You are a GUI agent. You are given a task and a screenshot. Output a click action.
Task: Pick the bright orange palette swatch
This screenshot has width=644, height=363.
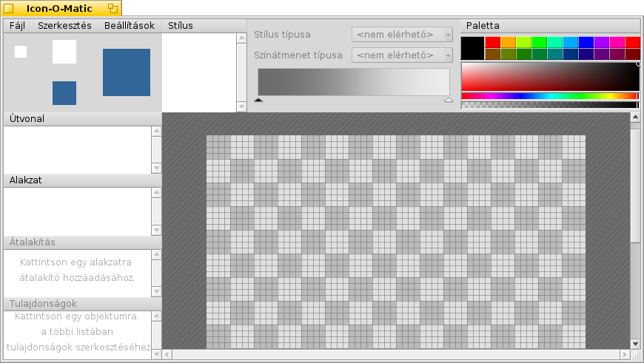click(508, 42)
